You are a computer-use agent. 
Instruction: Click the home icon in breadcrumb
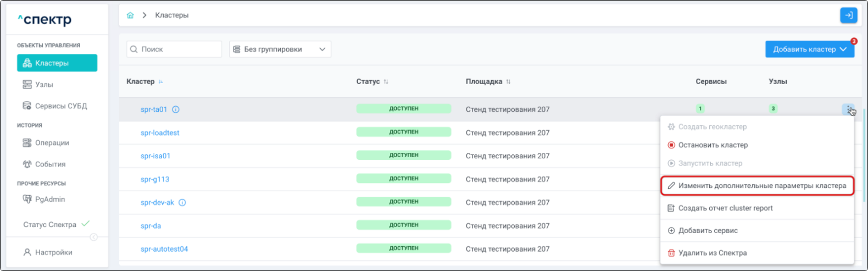[x=130, y=15]
